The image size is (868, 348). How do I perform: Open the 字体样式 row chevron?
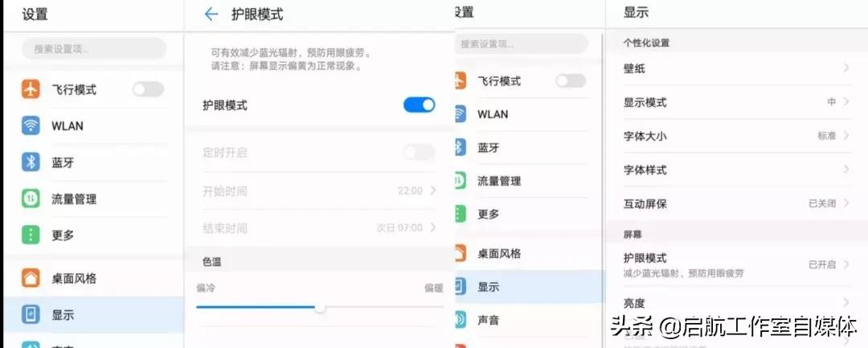pyautogui.click(x=846, y=170)
